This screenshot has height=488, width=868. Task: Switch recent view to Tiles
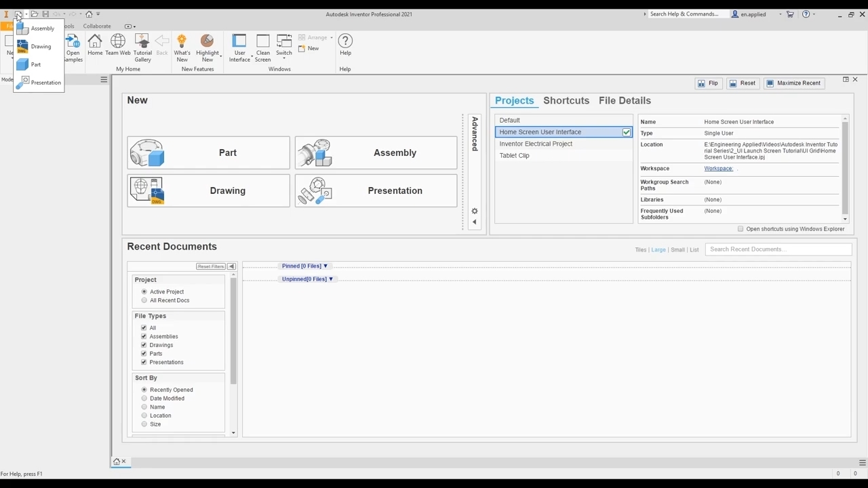coord(640,250)
